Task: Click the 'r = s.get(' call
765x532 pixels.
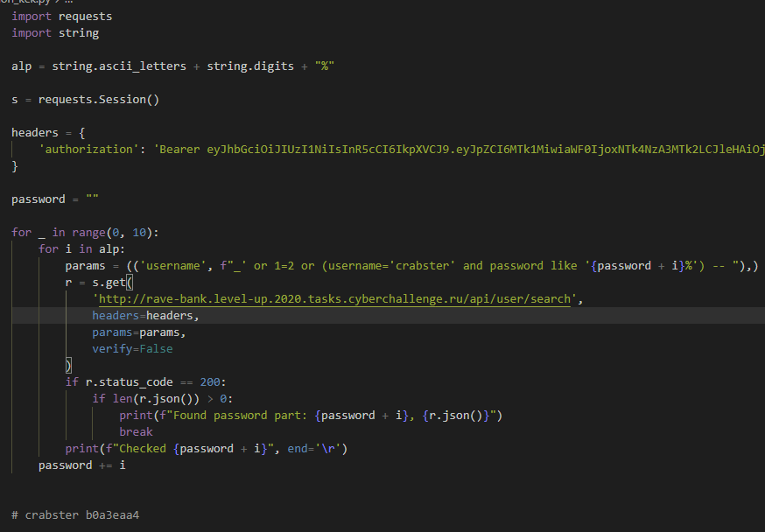Action: [x=99, y=283]
